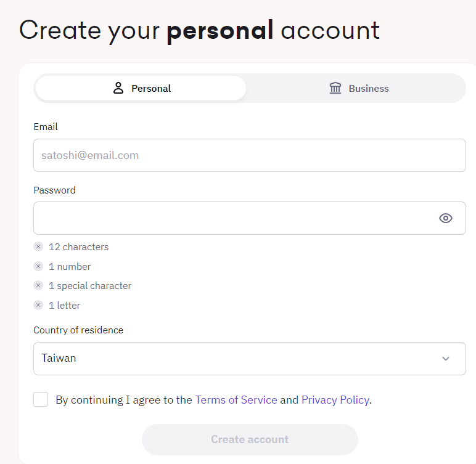The image size is (476, 464).
Task: Click the Country of residence label
Action: tap(78, 330)
